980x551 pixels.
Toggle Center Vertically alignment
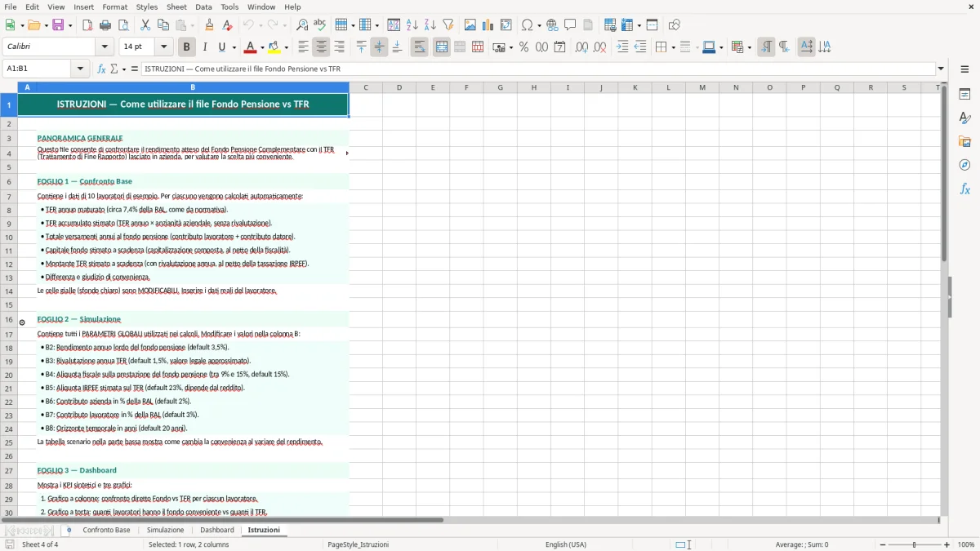(x=379, y=47)
